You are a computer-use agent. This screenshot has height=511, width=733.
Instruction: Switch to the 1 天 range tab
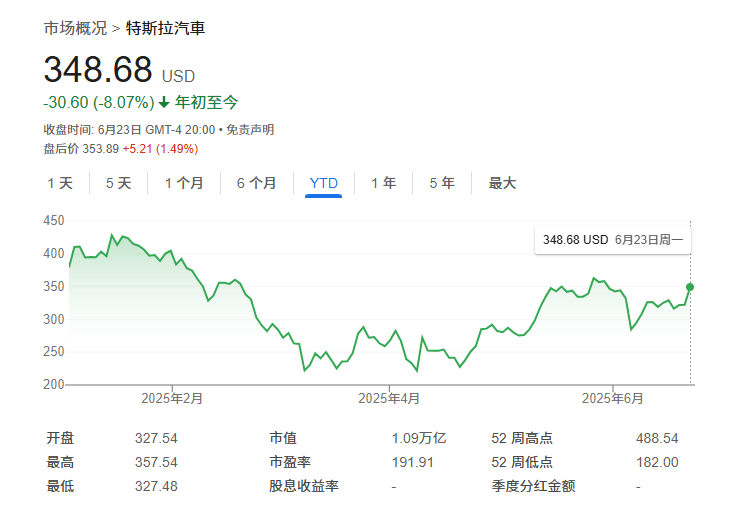60,183
